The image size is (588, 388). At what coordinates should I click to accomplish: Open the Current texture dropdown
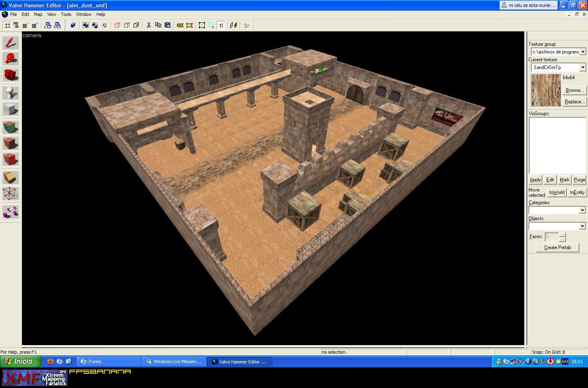(x=583, y=67)
